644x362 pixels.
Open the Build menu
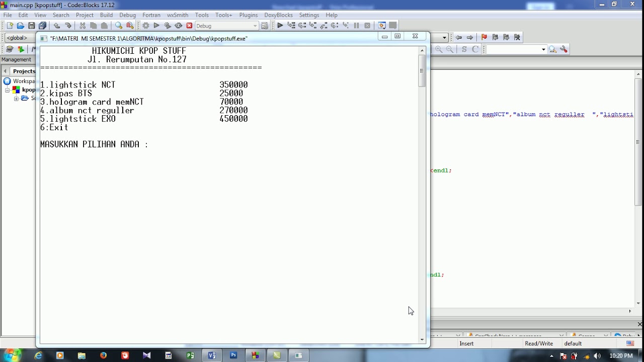[x=106, y=15]
